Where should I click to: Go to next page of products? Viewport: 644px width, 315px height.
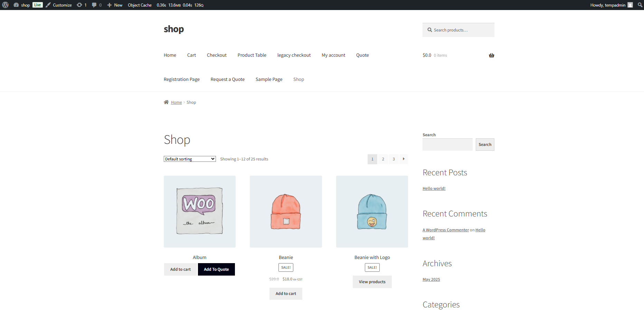[404, 159]
